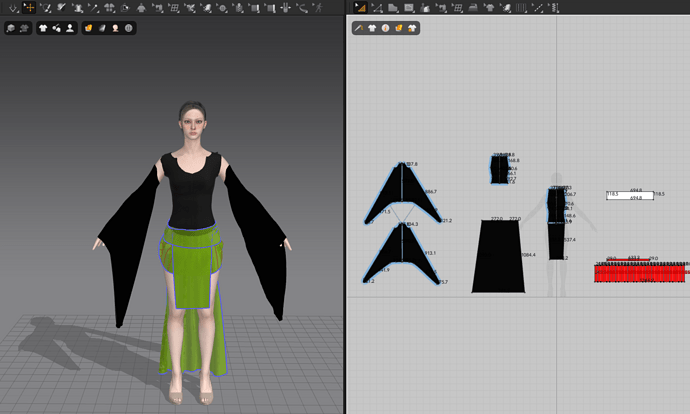
Task: Toggle gray garment display next to cube
Action: 24,28
